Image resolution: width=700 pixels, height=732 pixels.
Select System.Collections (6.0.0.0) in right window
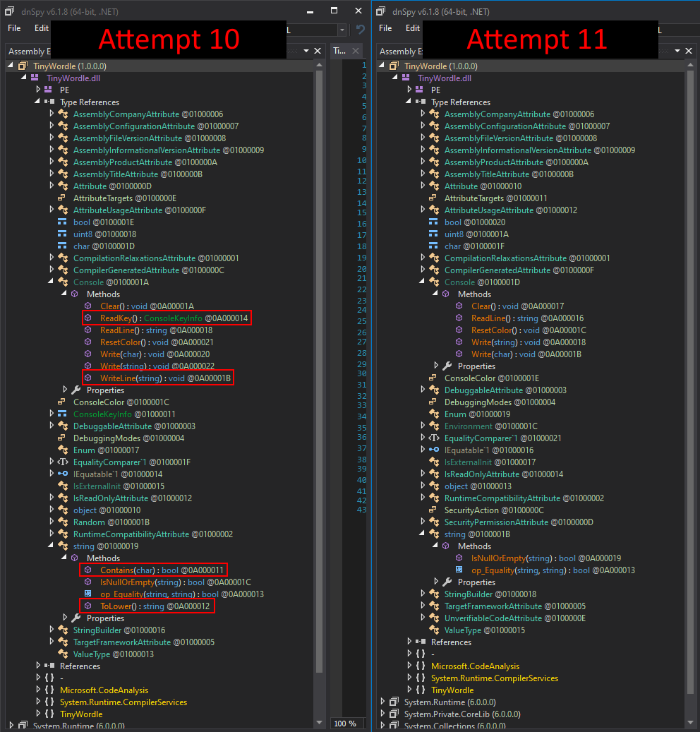pos(454,726)
